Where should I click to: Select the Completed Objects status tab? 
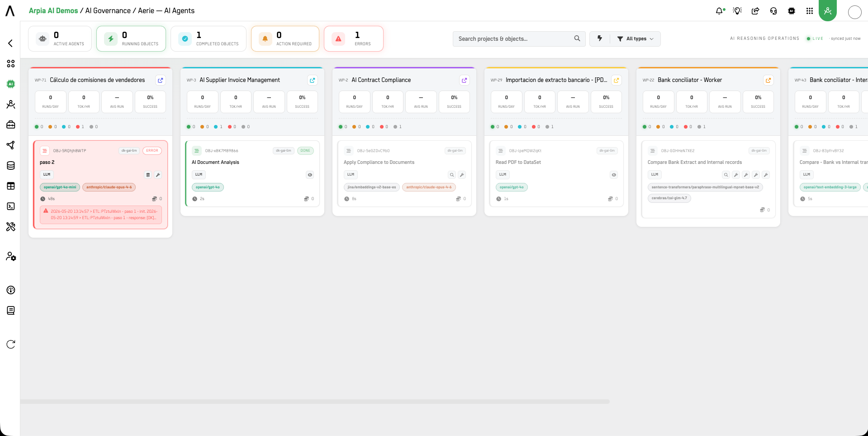coord(209,38)
